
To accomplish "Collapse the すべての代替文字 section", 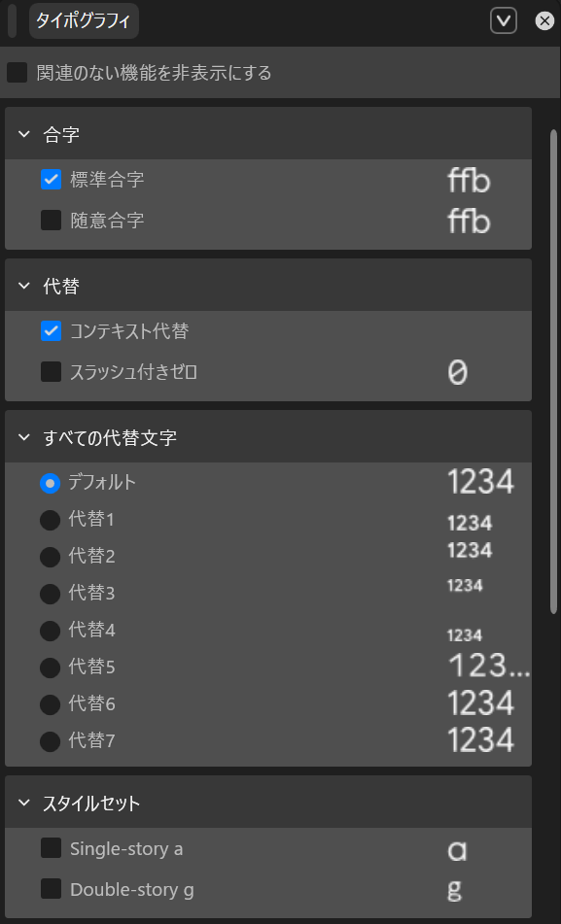I will click(x=23, y=437).
